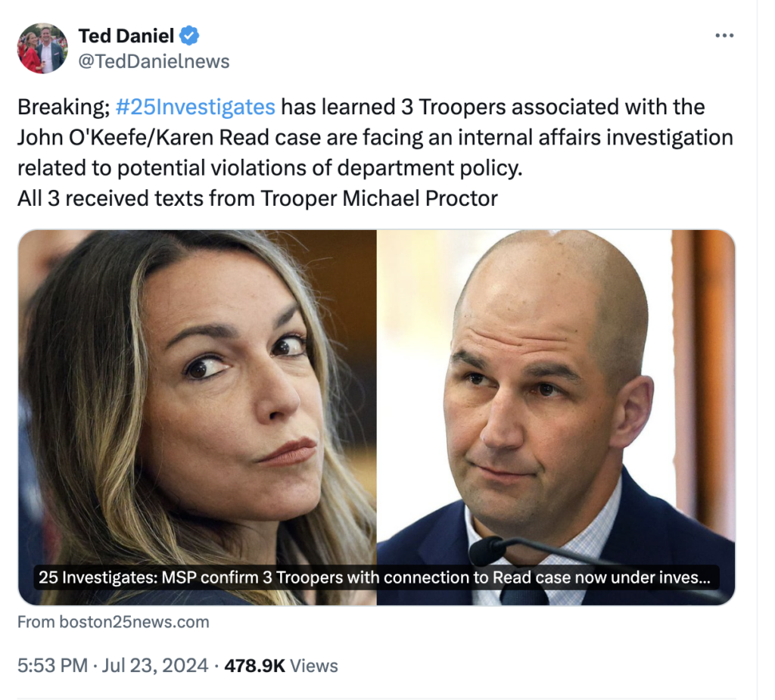Open the attached news article image
The image size is (775, 700).
pyautogui.click(x=376, y=416)
